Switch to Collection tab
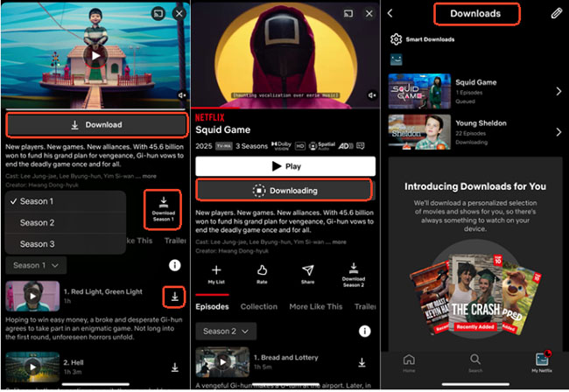569x392 pixels. pos(259,307)
